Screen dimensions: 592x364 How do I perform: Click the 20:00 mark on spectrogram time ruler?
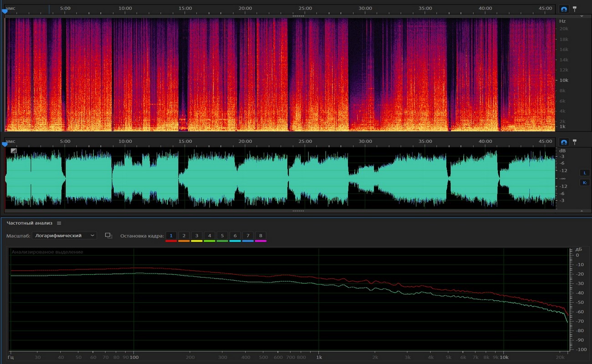point(245,8)
